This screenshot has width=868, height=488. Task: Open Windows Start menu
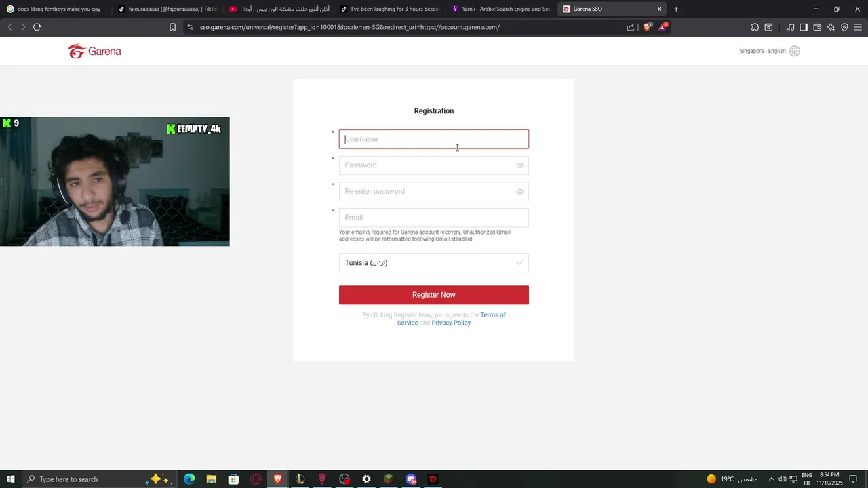10,479
